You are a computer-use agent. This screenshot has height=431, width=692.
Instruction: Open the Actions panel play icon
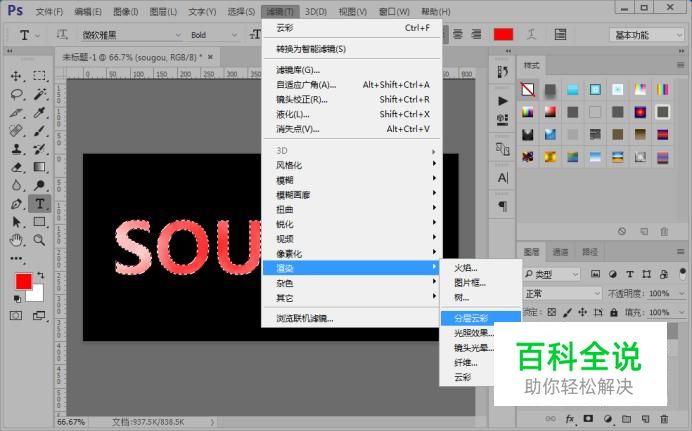pyautogui.click(x=503, y=101)
